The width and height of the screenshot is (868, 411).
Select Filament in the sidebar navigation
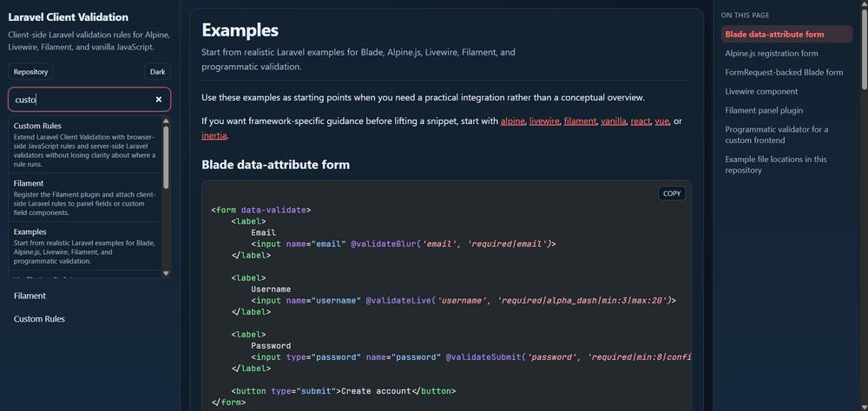coord(30,296)
